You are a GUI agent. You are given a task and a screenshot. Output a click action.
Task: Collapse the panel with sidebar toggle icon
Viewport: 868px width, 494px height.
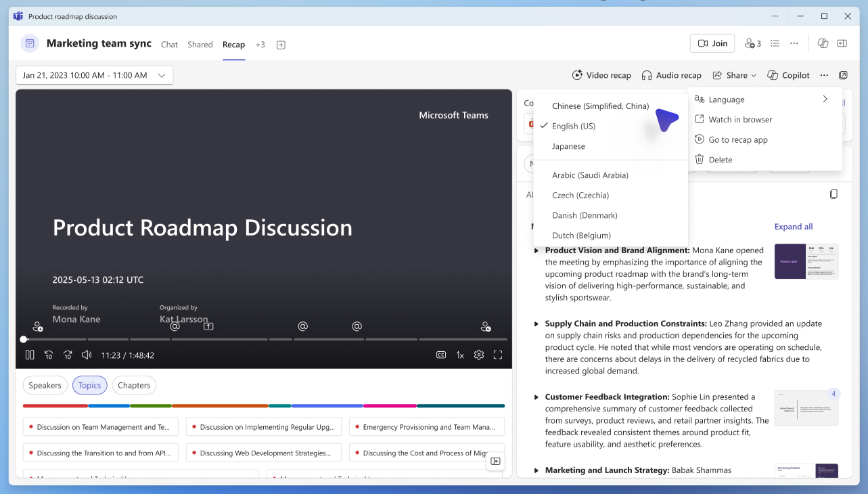pos(495,461)
